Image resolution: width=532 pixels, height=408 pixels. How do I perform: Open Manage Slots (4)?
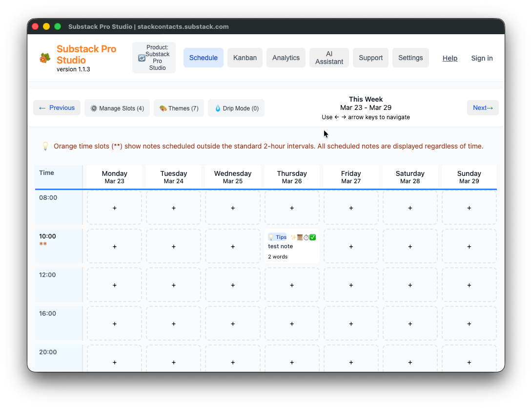(117, 108)
